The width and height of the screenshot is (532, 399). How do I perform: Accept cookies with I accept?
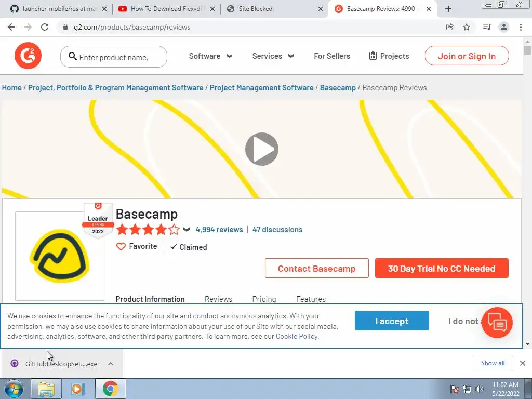click(392, 321)
